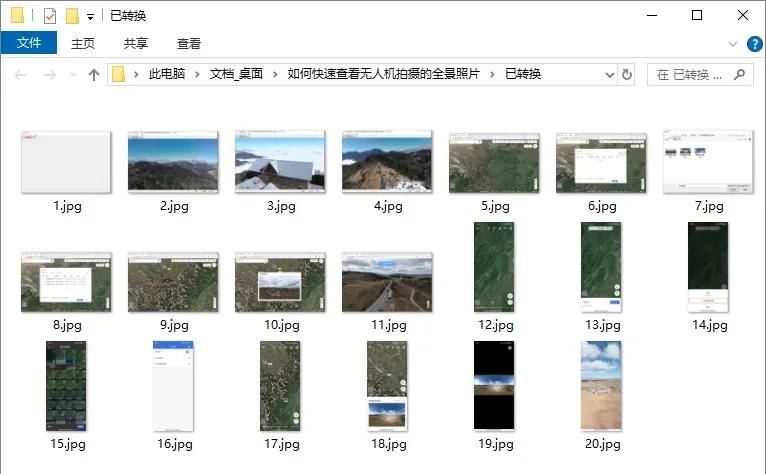Open the address bar history dropdown

(610, 75)
